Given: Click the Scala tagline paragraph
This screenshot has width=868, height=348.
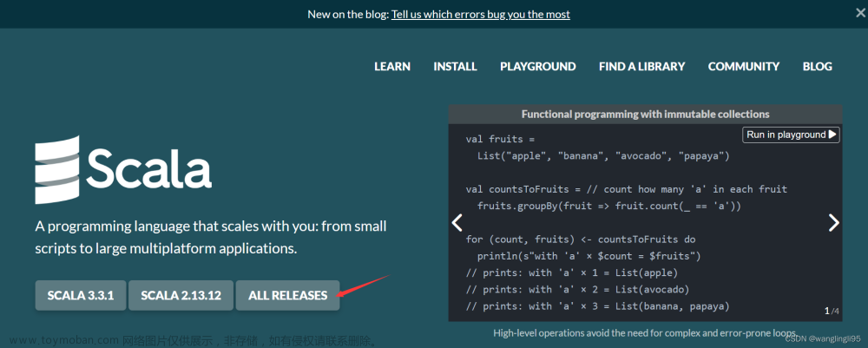Looking at the screenshot, I should [x=211, y=237].
